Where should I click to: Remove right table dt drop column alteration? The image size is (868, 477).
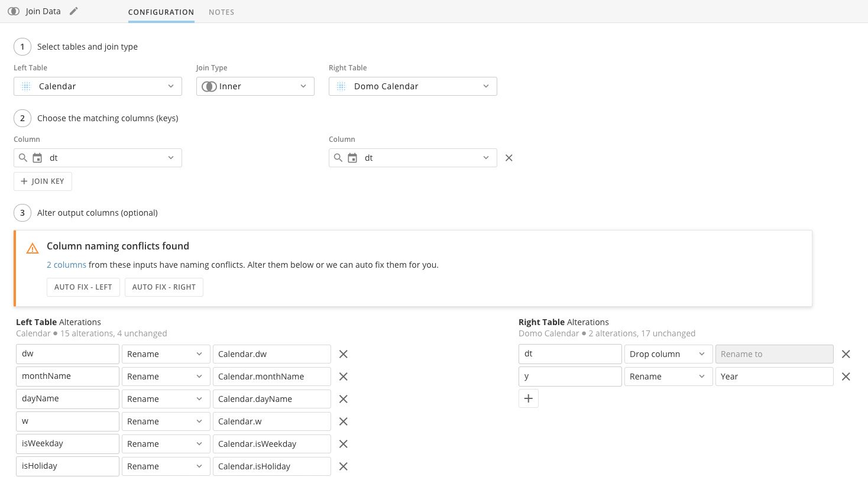click(846, 354)
